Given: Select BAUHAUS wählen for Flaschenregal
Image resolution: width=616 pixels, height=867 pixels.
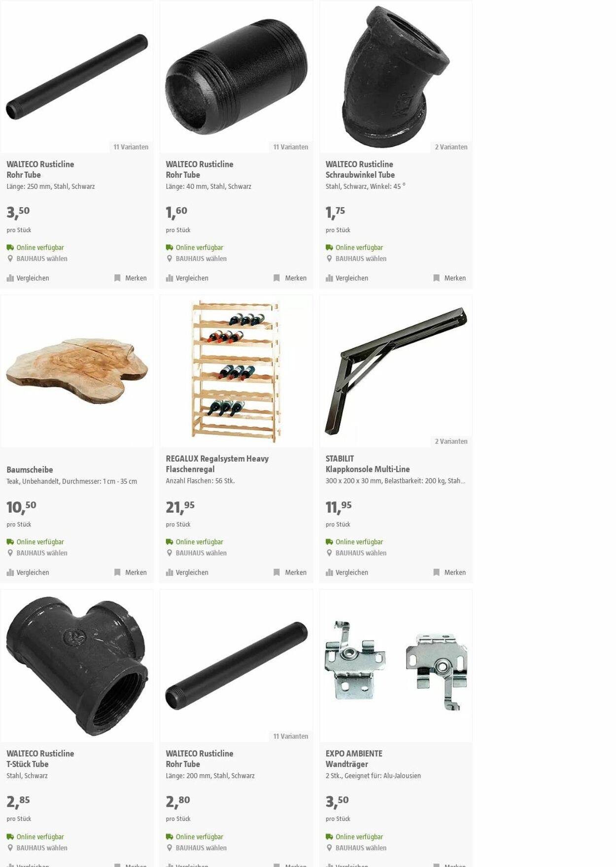Looking at the screenshot, I should pos(196,553).
